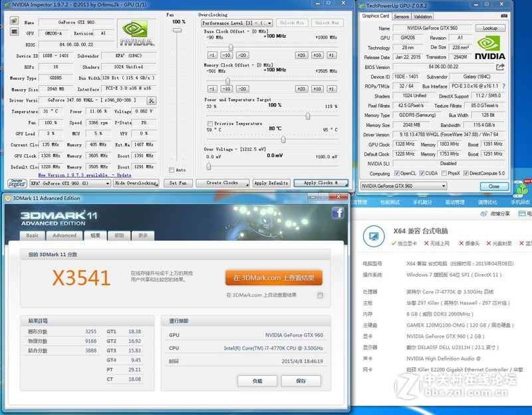Expand the KFA GeForce GTX 960 device dropdown
Screen dimensions: 532x415
click(108, 184)
